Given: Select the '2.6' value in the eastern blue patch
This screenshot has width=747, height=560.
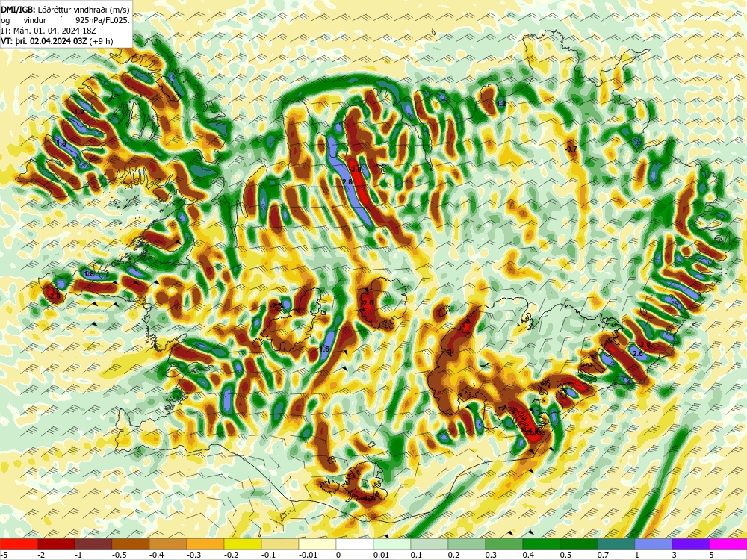Looking at the screenshot, I should pos(638,354).
